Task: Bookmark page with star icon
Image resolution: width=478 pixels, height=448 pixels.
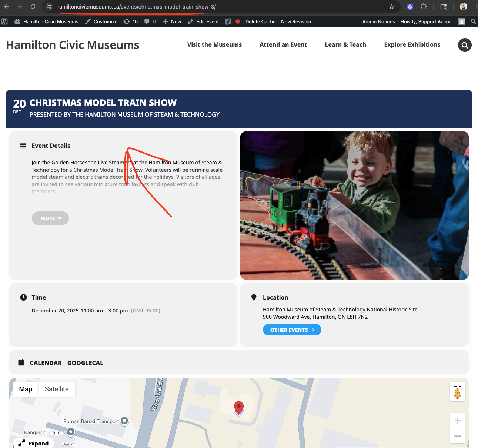Action: (392, 7)
